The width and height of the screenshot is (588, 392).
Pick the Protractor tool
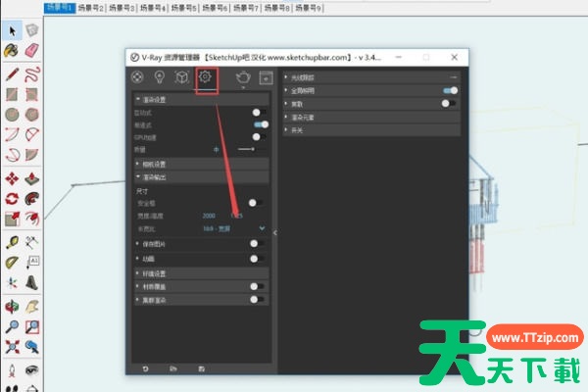pos(12,263)
